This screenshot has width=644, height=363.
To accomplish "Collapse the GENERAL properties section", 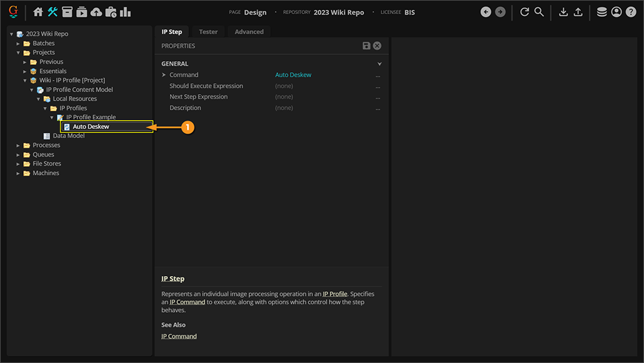I will pyautogui.click(x=379, y=64).
